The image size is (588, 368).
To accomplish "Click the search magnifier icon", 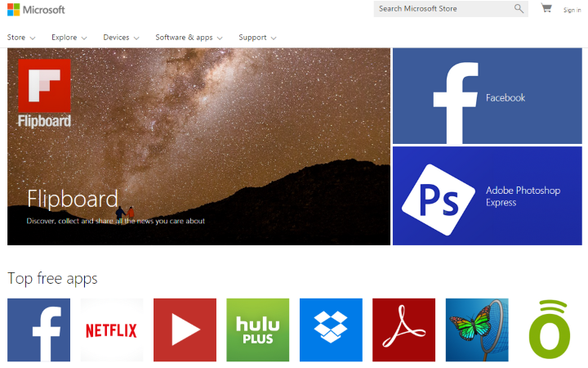I will pyautogui.click(x=519, y=8).
